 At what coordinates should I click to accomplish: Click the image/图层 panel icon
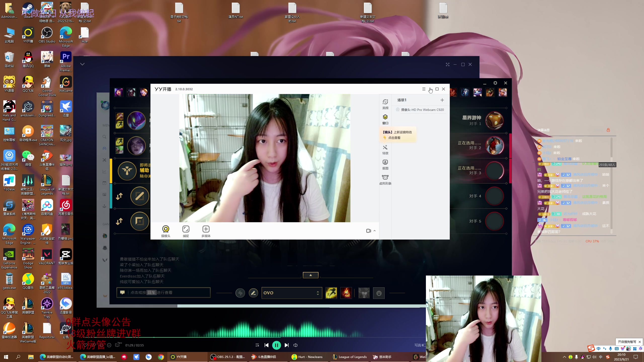[x=385, y=117]
